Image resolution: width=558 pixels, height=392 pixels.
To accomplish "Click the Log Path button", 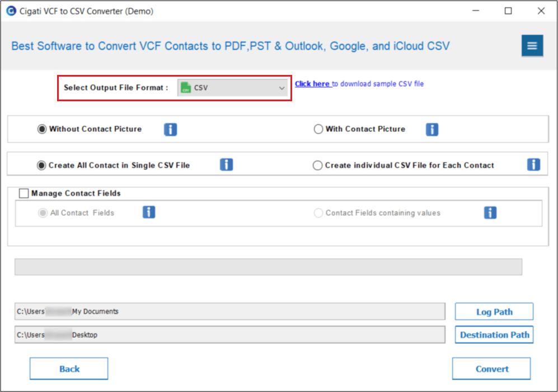I will tap(494, 311).
